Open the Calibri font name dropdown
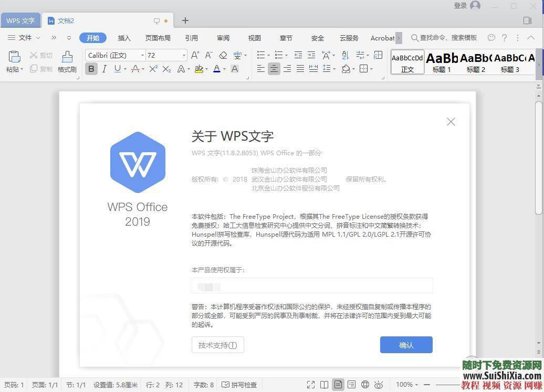Viewport: 544px width, 392px height. click(142, 55)
